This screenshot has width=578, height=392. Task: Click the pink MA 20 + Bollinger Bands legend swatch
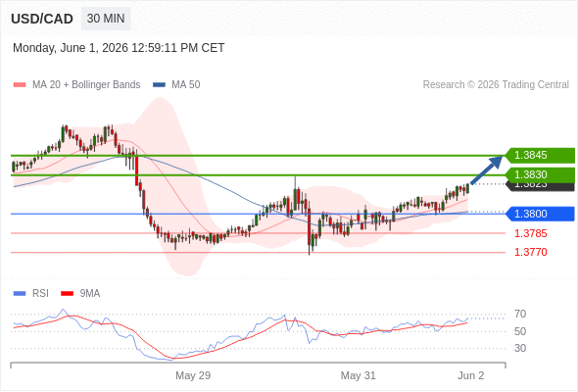pyautogui.click(x=20, y=85)
